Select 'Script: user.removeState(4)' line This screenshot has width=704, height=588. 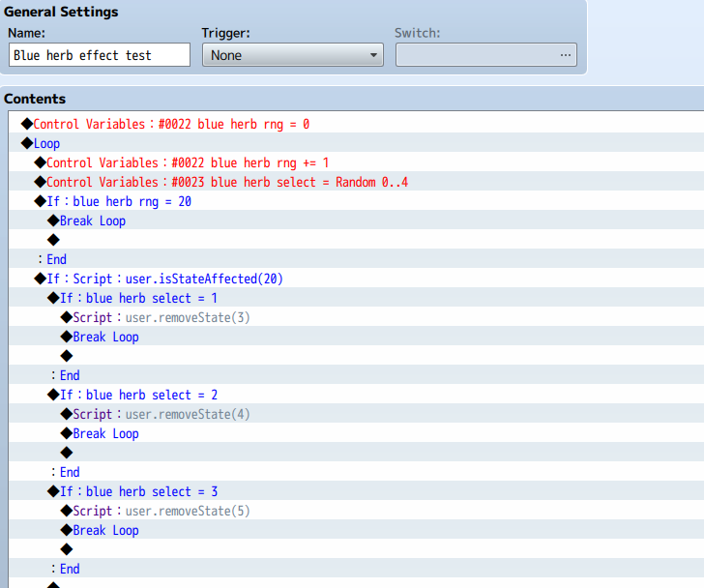coord(357,413)
